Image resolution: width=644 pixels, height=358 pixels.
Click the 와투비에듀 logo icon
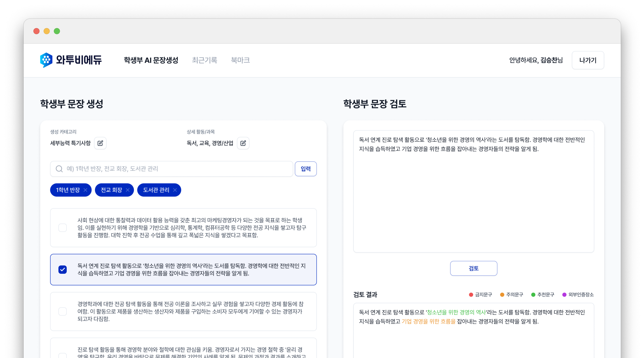46,60
